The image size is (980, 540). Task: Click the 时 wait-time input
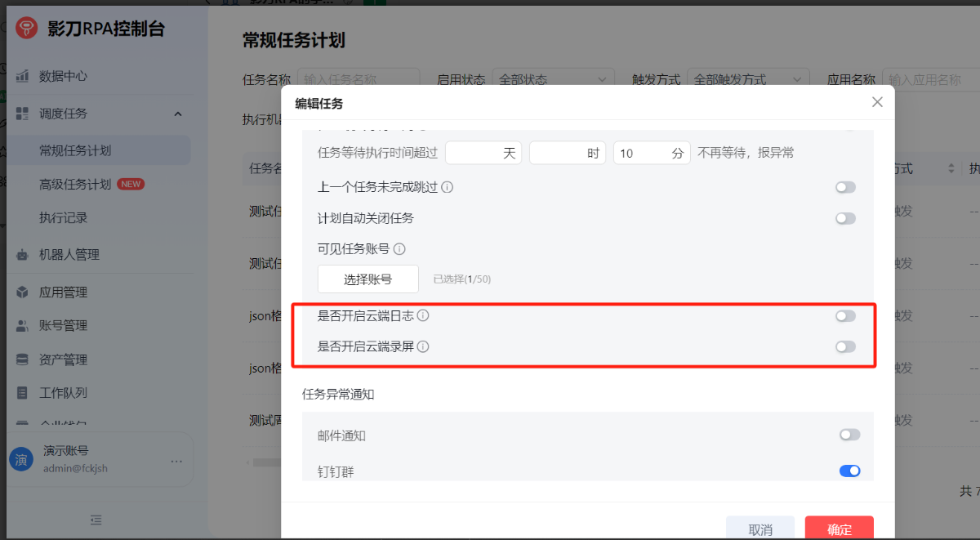pyautogui.click(x=568, y=153)
